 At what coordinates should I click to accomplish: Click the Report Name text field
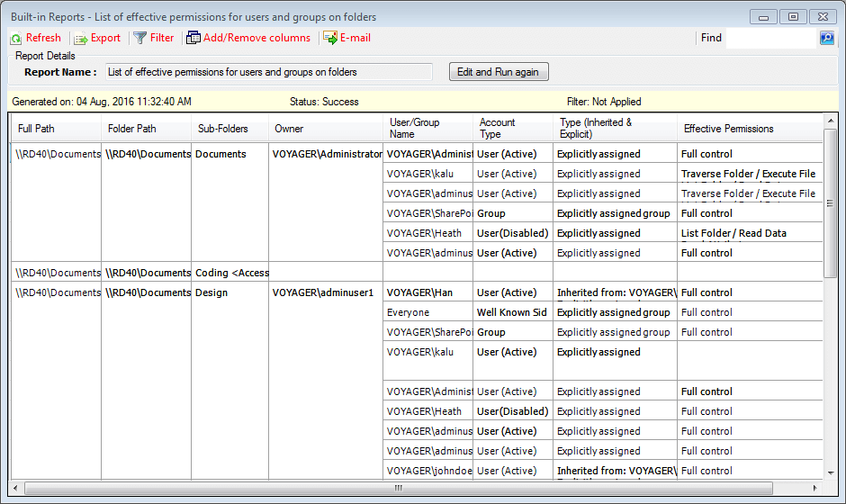point(269,72)
